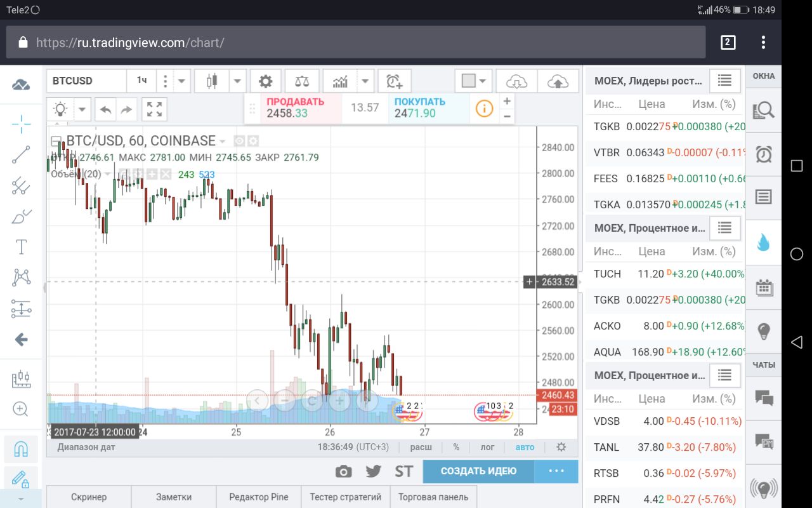
Task: Click the BTCUSD symbol input field
Action: point(86,81)
